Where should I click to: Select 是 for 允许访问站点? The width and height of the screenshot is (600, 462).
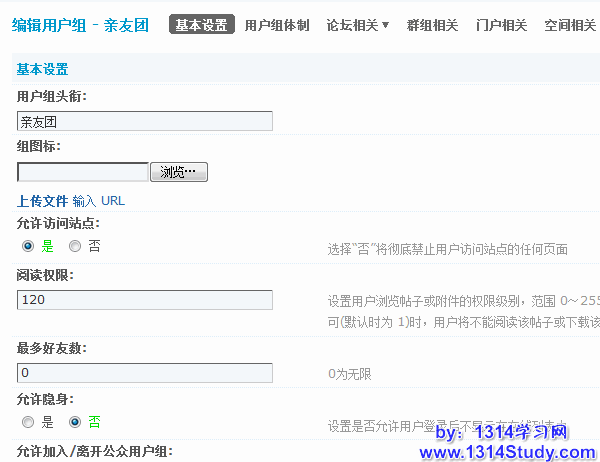(x=28, y=246)
